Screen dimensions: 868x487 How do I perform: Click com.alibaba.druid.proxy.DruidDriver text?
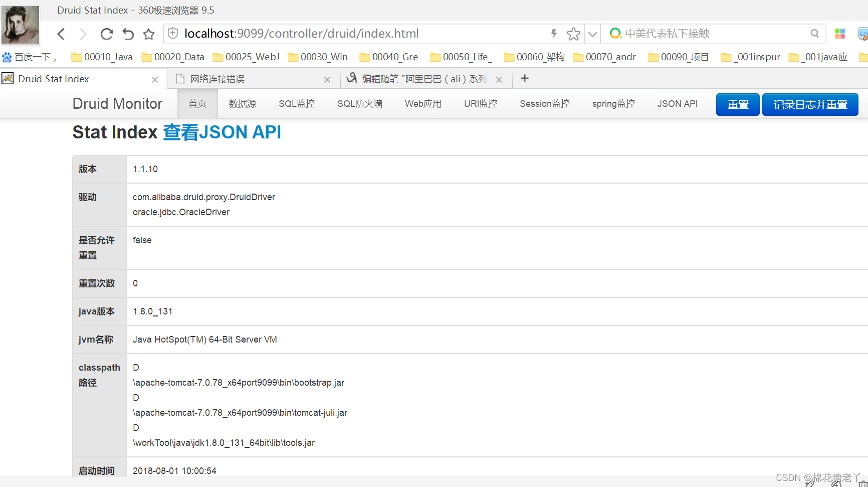pos(204,197)
